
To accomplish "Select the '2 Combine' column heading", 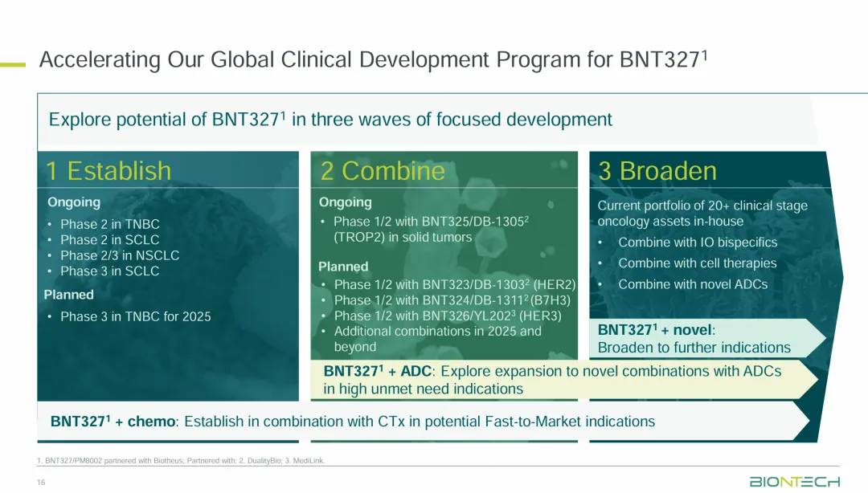I will (383, 171).
